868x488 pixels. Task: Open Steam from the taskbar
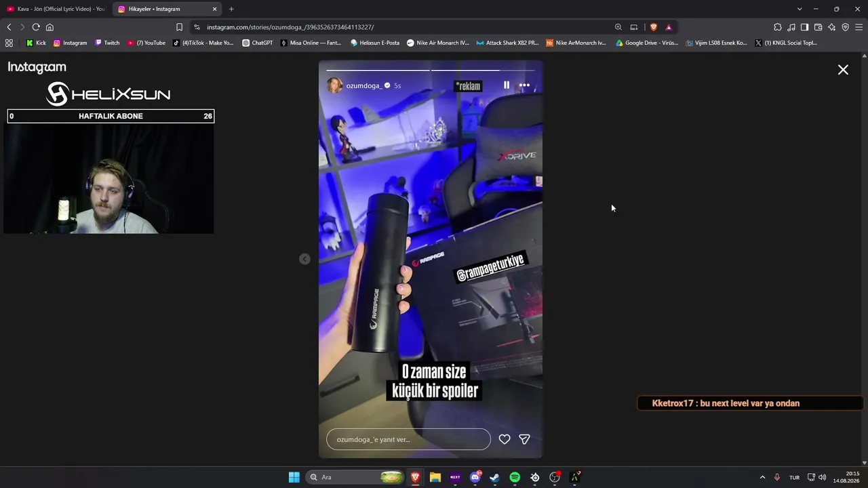click(495, 477)
